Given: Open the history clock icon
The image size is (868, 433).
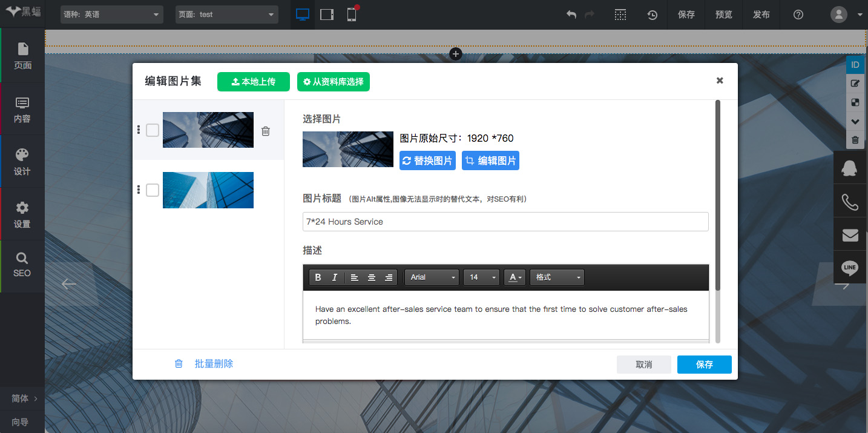Looking at the screenshot, I should coord(652,15).
